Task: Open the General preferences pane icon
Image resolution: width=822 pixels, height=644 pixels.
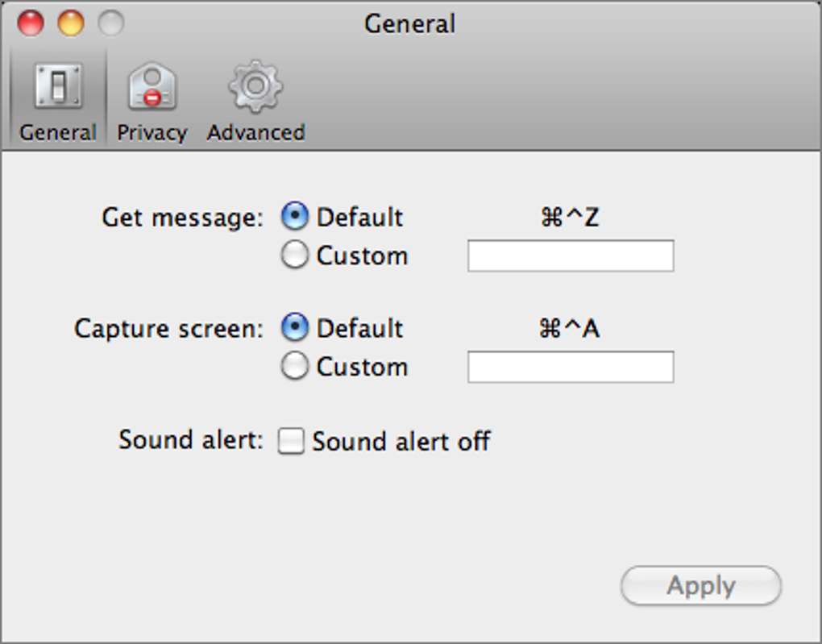Action: tap(57, 89)
